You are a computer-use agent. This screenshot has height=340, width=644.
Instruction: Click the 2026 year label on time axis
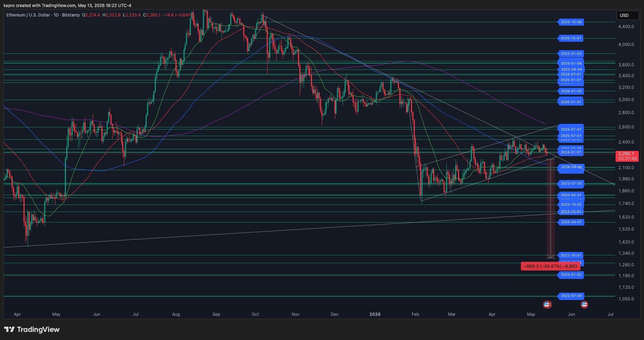[x=375, y=314]
